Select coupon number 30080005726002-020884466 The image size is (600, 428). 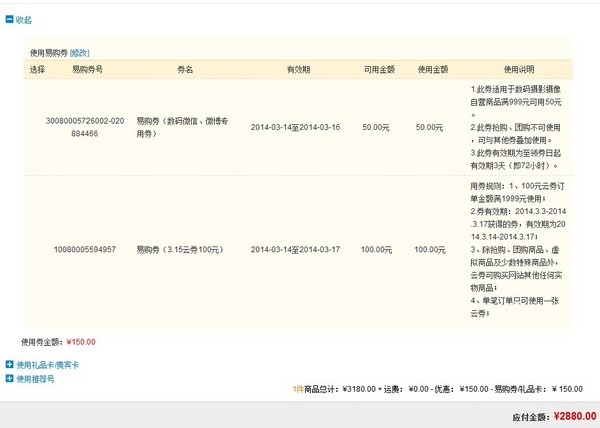pyautogui.click(x=85, y=127)
